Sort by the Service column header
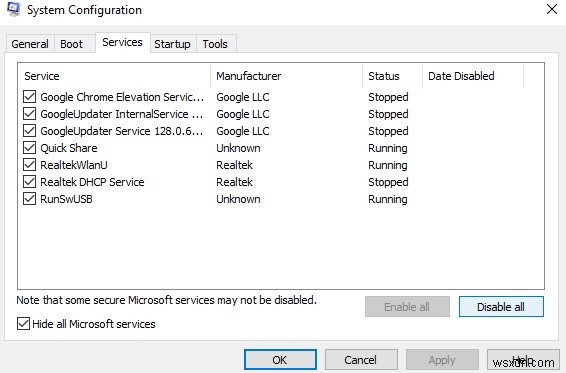Image resolution: width=566 pixels, height=373 pixels. tap(114, 76)
